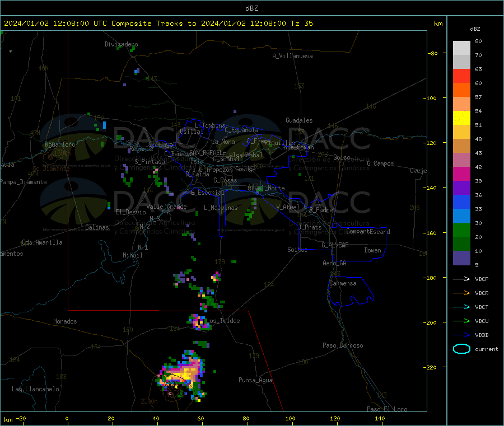Select the red 60-65 dBZ color swatch

click(x=461, y=76)
